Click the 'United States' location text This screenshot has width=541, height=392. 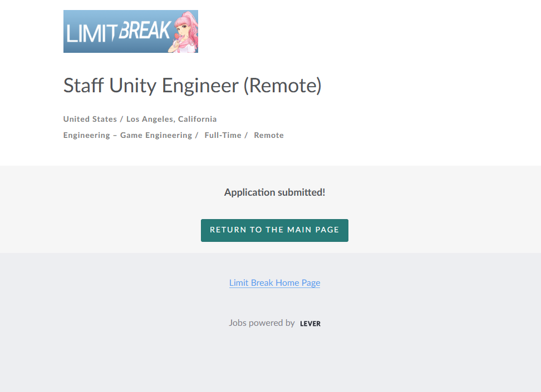pos(90,119)
